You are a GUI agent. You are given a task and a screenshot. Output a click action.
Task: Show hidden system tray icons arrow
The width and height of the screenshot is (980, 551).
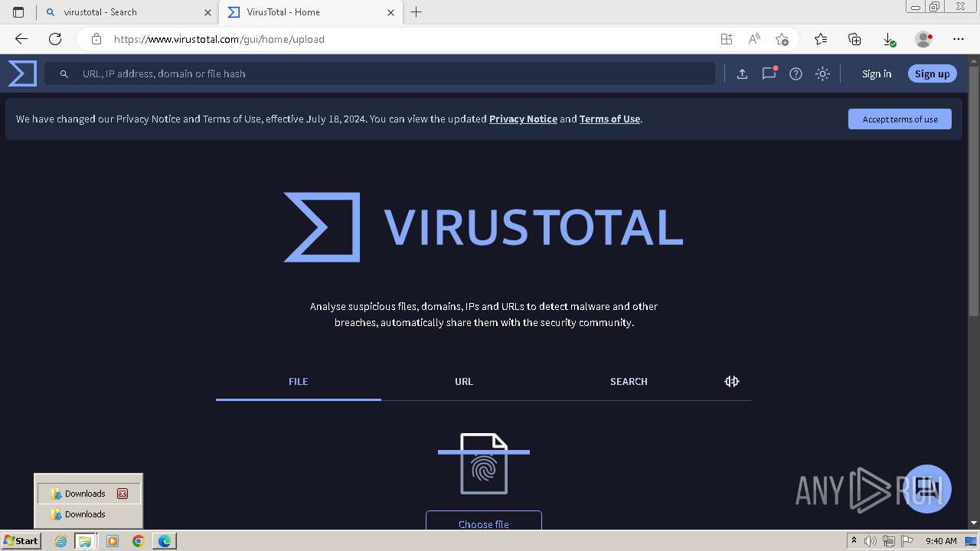click(x=854, y=541)
